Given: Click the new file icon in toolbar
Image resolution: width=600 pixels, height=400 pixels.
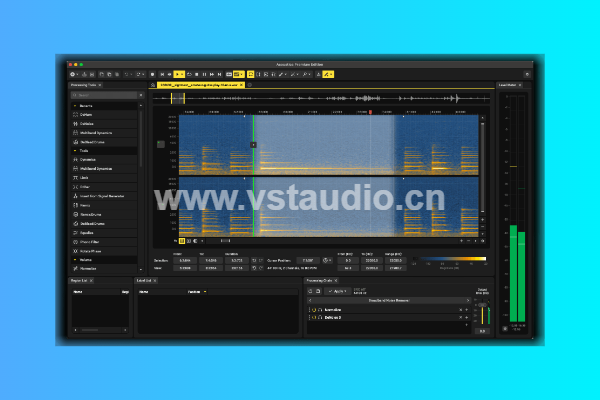Looking at the screenshot, I should pos(72,74).
